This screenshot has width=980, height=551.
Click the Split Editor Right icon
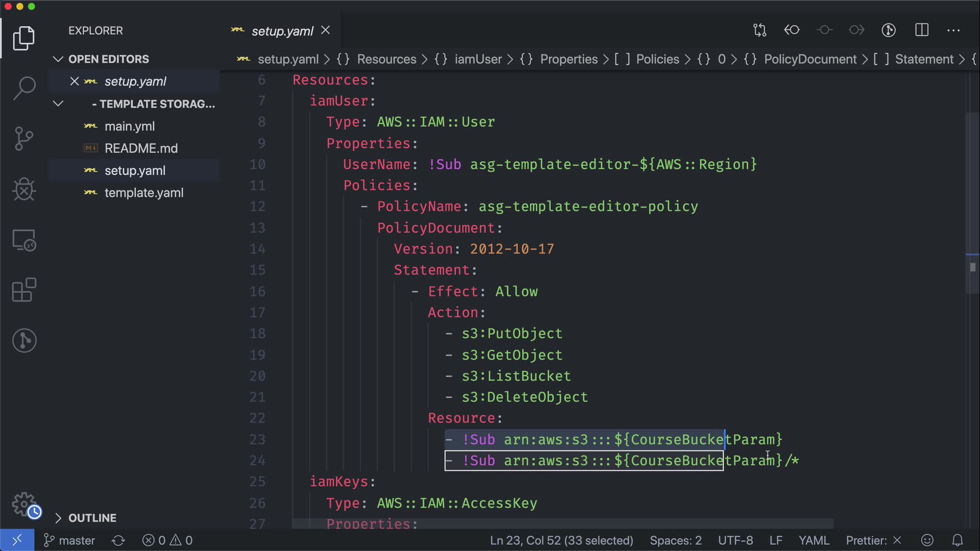pos(922,30)
